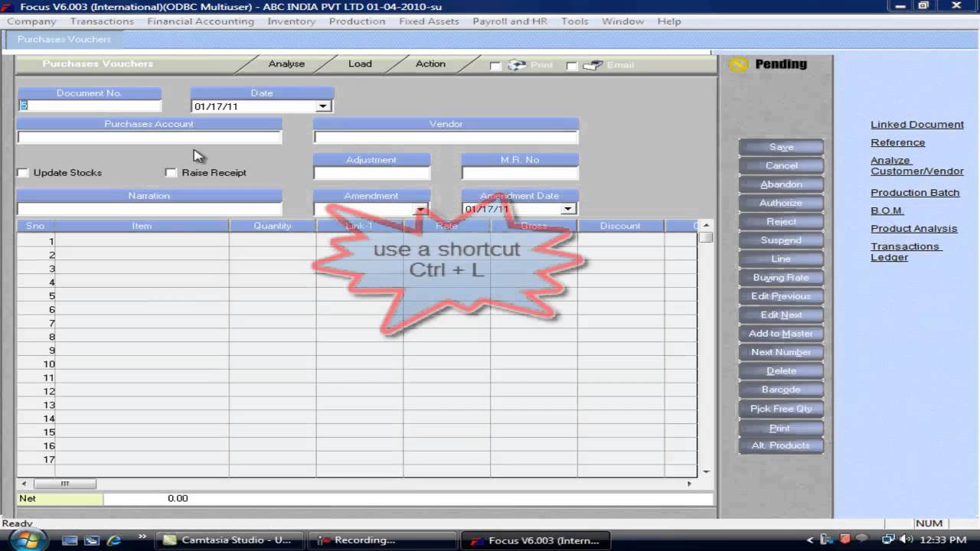Screen dimensions: 980x551
Task: Open the Production menu
Action: point(357,21)
